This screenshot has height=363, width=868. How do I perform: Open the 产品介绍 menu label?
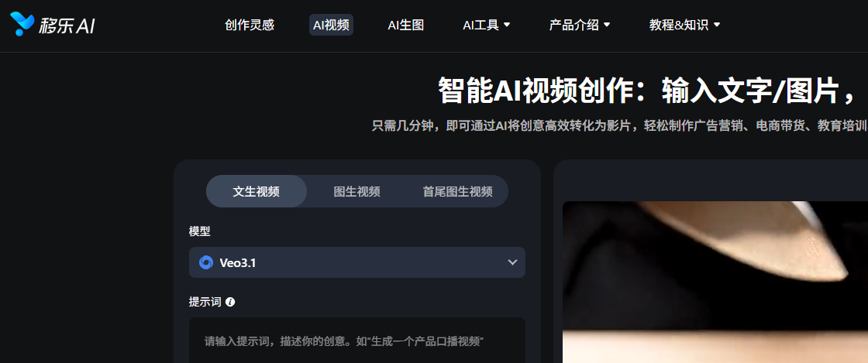pyautogui.click(x=574, y=25)
